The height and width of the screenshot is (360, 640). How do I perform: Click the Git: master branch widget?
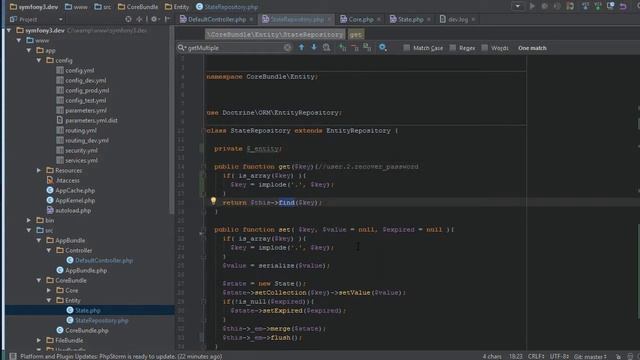[590, 356]
